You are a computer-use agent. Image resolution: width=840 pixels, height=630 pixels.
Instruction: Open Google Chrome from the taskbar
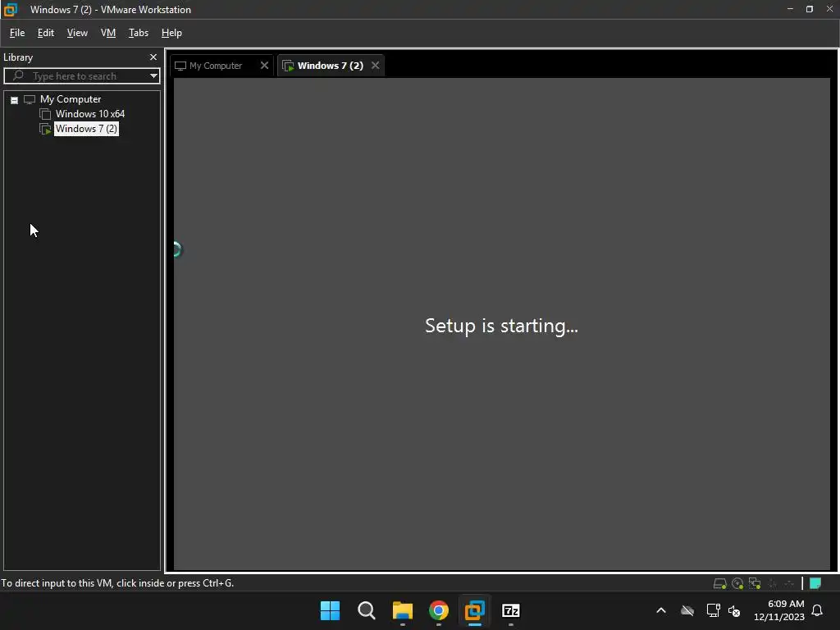pyautogui.click(x=439, y=610)
